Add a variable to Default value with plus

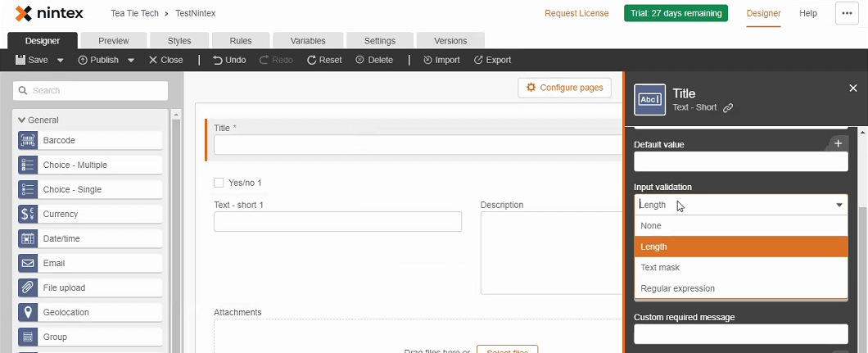pyautogui.click(x=838, y=143)
